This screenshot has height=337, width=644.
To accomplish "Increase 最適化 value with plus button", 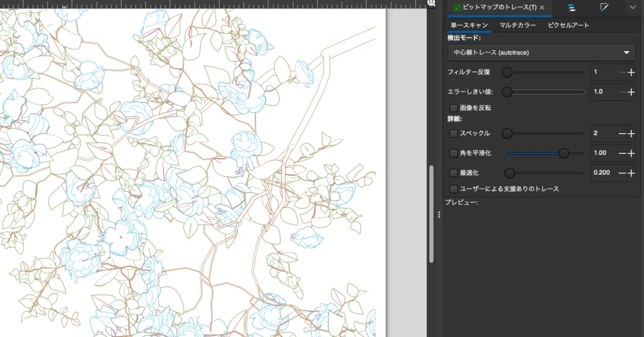I will click(x=631, y=173).
